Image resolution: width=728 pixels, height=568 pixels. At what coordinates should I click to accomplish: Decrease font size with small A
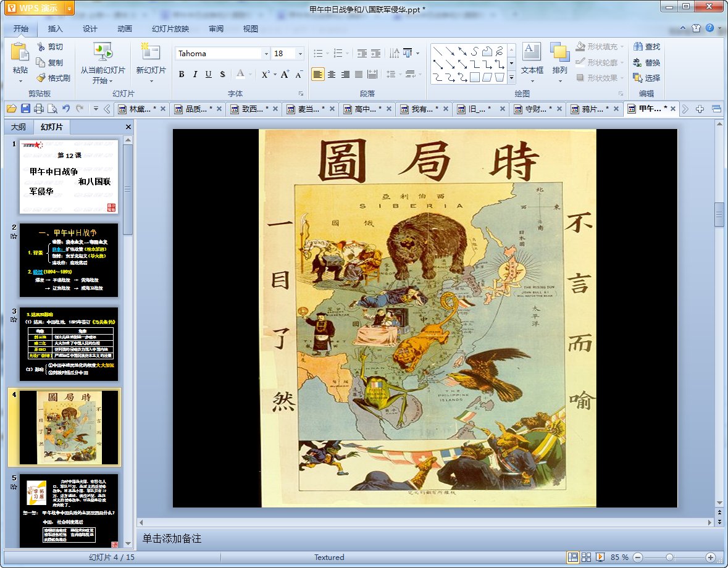tap(298, 74)
